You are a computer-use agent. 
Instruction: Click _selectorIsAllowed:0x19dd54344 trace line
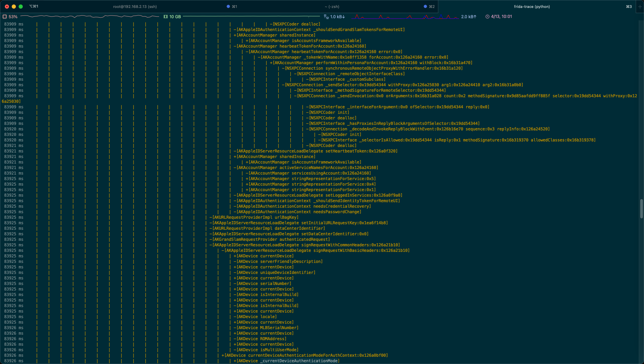pos(457,140)
